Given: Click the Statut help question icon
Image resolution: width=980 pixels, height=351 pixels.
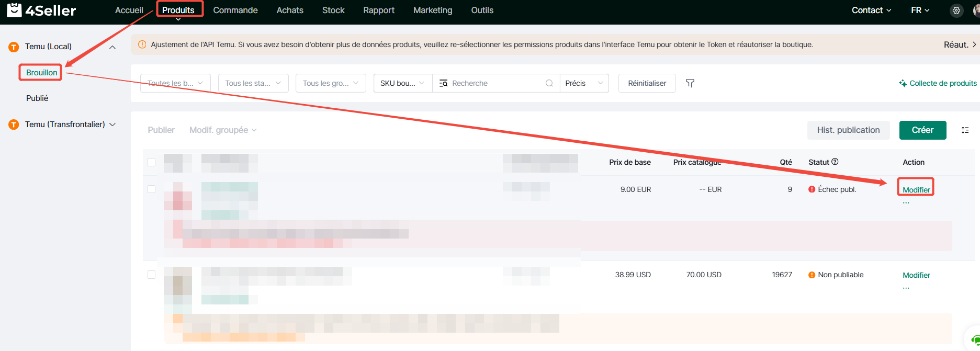Looking at the screenshot, I should pos(835,162).
